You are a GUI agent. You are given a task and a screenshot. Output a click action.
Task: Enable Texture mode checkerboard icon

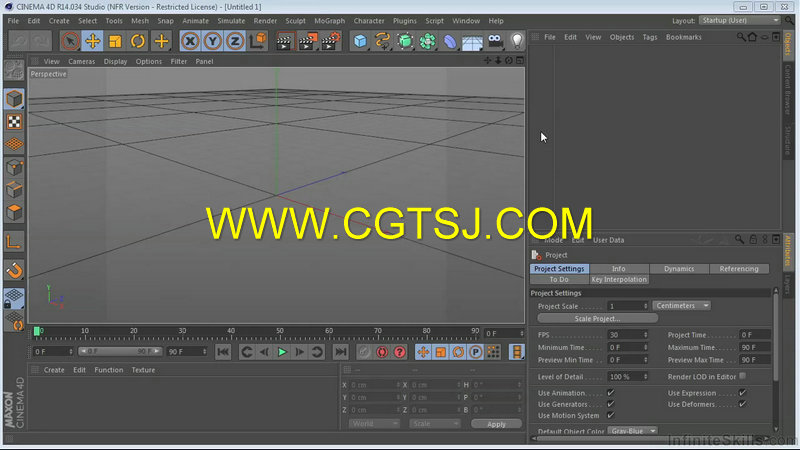14,121
